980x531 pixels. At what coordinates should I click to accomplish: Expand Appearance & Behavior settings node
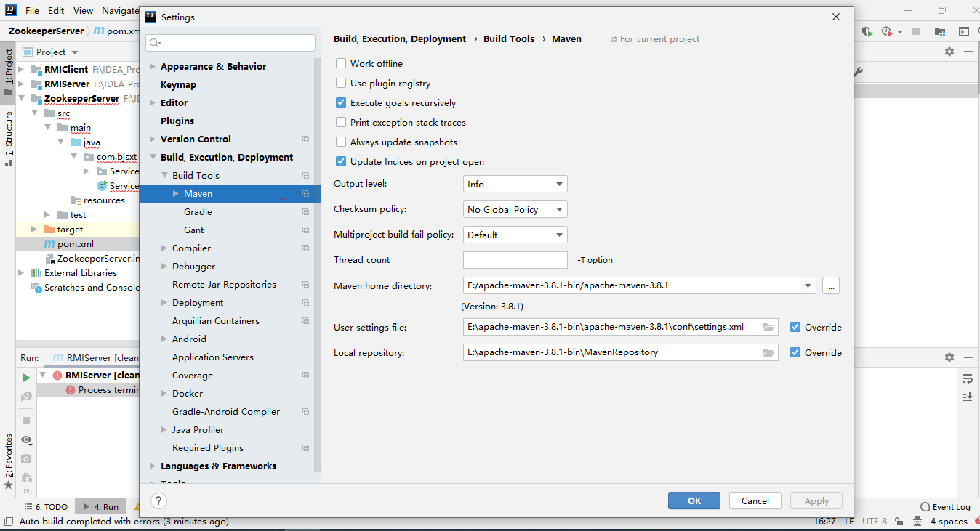(x=152, y=66)
